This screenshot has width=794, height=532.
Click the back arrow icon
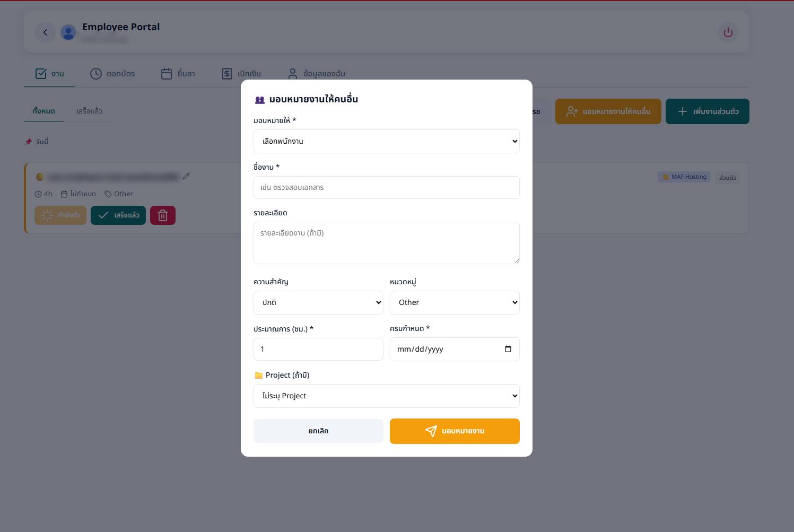[45, 32]
